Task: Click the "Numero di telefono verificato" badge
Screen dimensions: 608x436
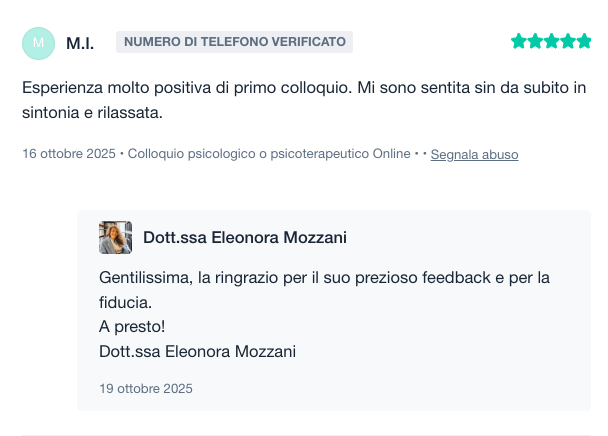Action: click(x=235, y=42)
